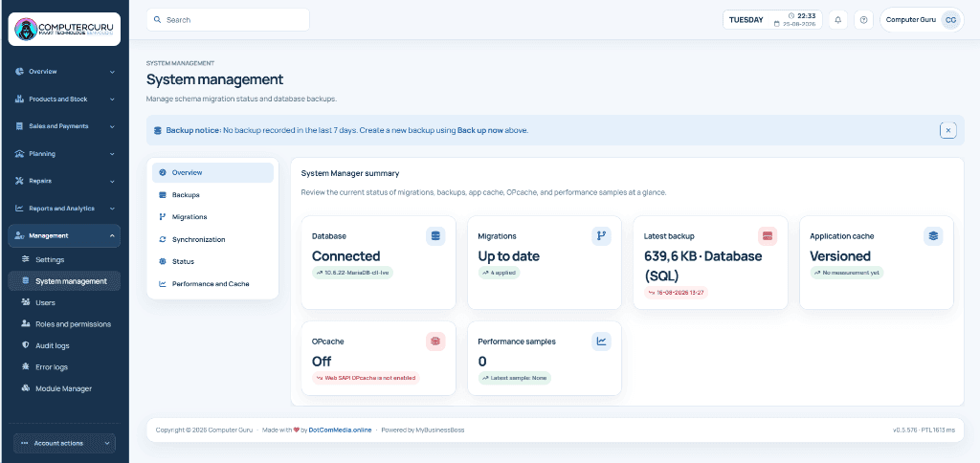Click the '4 applied' migrations badge
This screenshot has width=980, height=463.
point(499,273)
